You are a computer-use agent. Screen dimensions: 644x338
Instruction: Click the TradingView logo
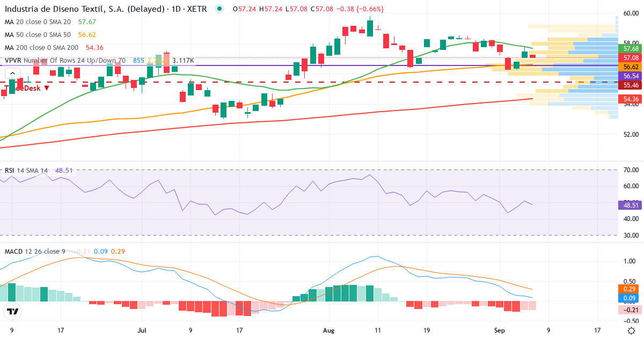tap(12, 311)
